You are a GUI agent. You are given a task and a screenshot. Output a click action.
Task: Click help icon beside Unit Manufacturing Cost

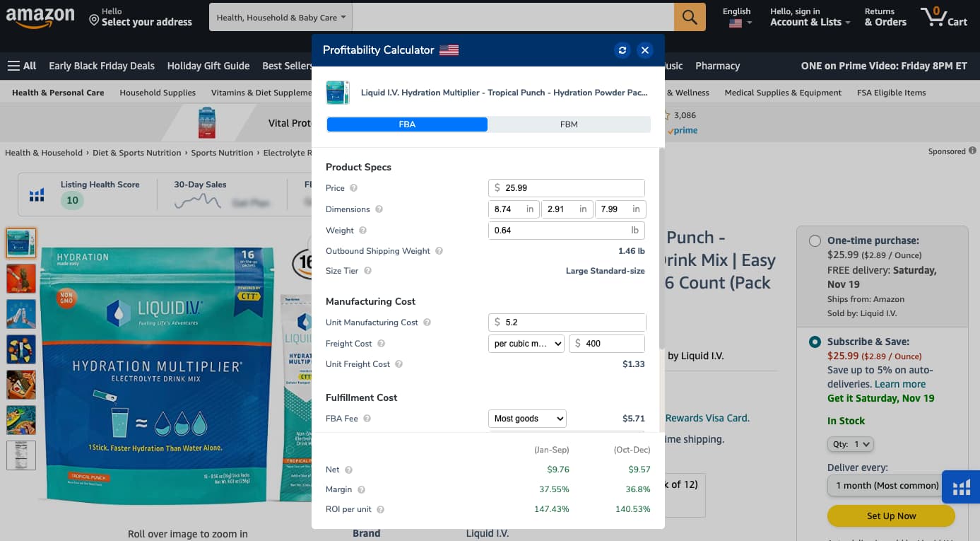click(427, 322)
